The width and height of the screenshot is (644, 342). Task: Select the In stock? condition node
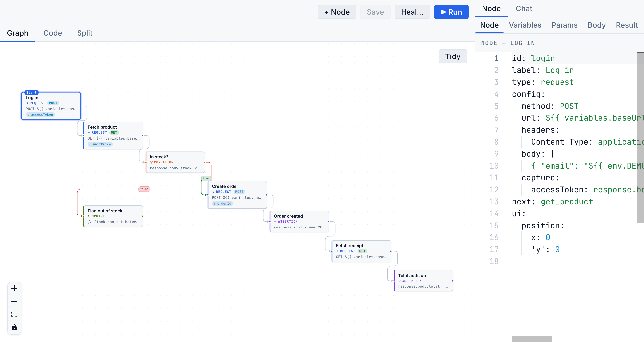175,162
